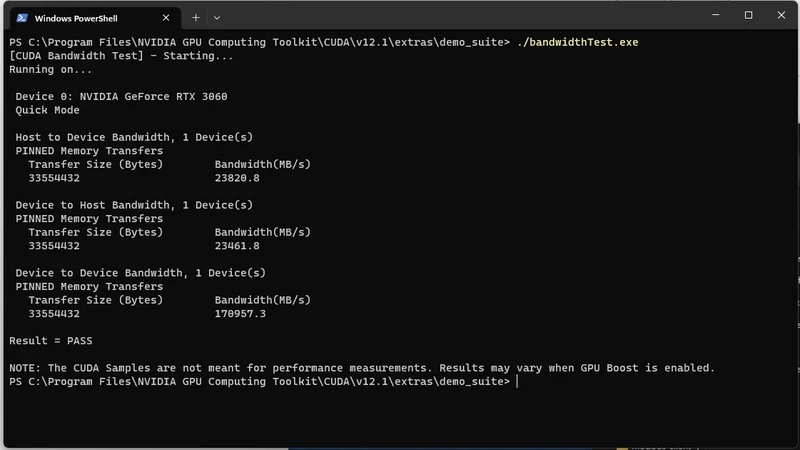The width and height of the screenshot is (800, 450).
Task: Click the 'Device to Device Bandwidth' heading
Action: click(140, 273)
